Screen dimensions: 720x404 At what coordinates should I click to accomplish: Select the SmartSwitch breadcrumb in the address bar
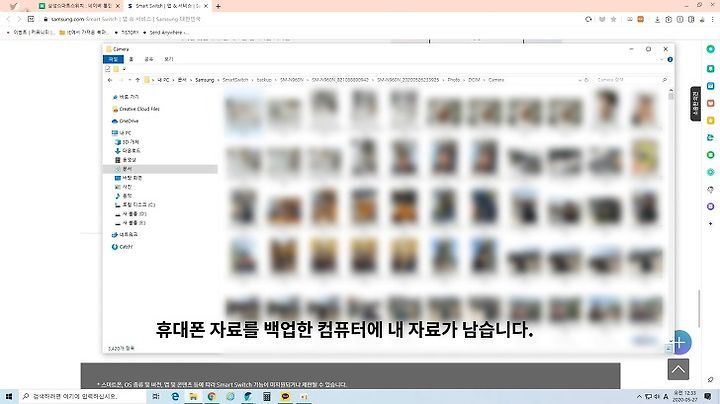point(235,80)
